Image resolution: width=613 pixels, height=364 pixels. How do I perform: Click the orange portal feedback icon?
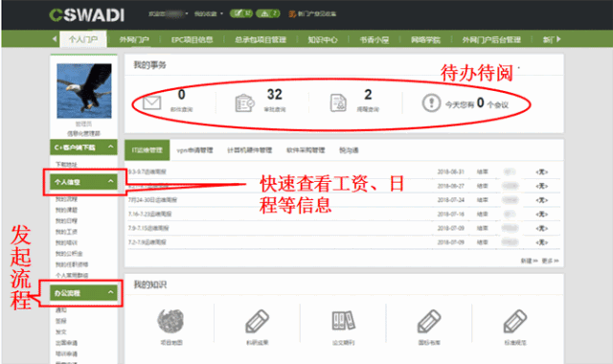pyautogui.click(x=292, y=14)
